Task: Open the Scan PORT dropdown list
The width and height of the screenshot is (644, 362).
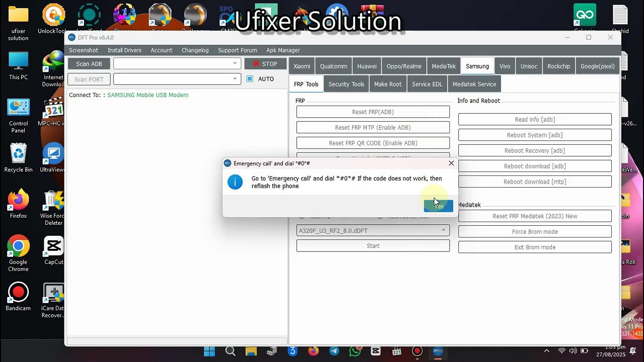Action: [x=234, y=79]
